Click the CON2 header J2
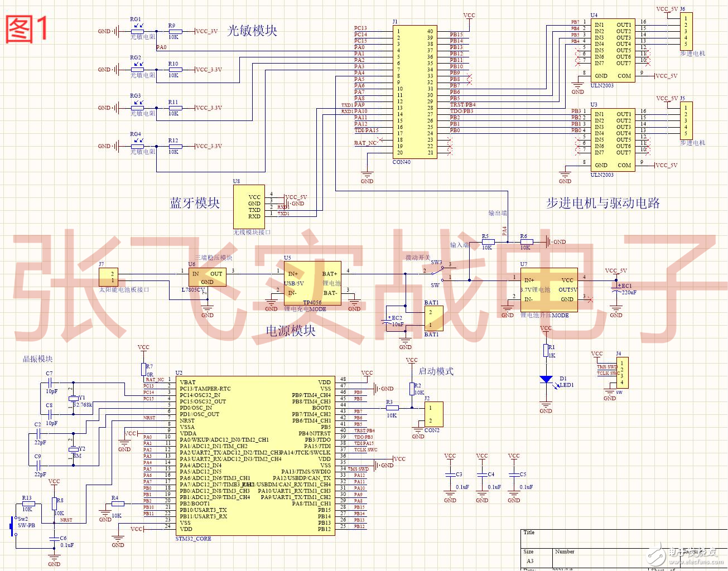Screen dimensions: 728x571 [433, 414]
